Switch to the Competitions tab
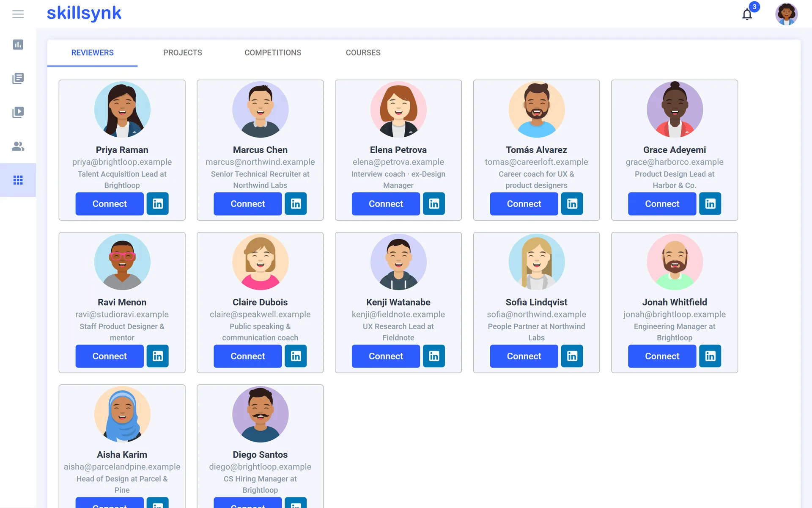The height and width of the screenshot is (508, 812). (x=273, y=52)
